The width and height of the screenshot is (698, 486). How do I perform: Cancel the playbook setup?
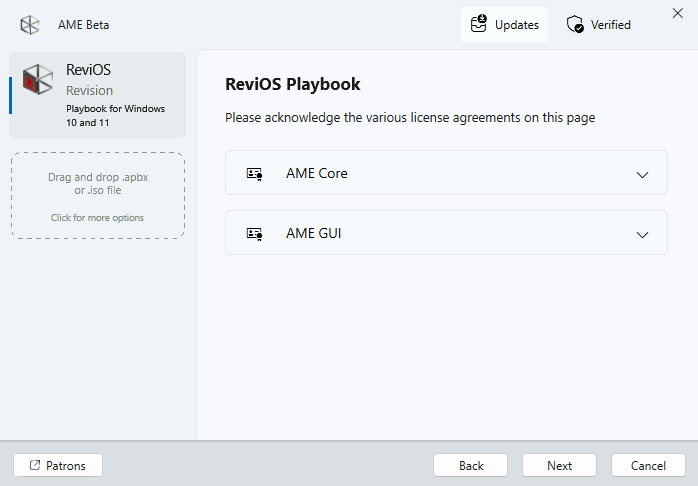click(x=648, y=466)
